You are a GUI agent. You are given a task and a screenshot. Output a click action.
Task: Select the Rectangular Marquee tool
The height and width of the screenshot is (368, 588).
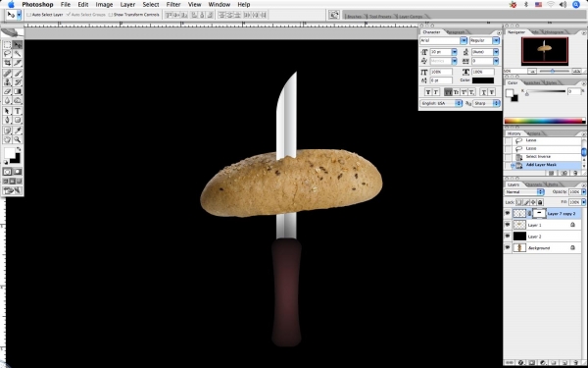click(x=7, y=45)
